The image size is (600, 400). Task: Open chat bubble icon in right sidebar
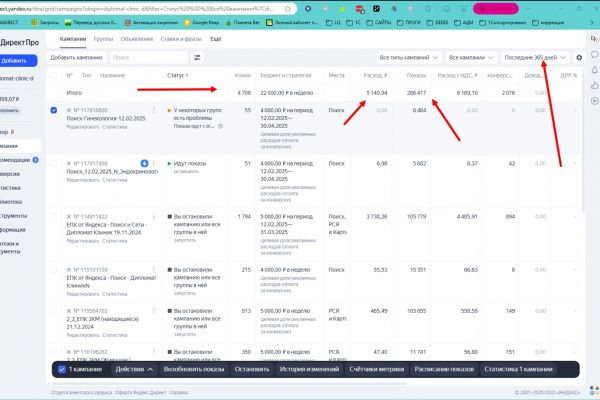[595, 54]
